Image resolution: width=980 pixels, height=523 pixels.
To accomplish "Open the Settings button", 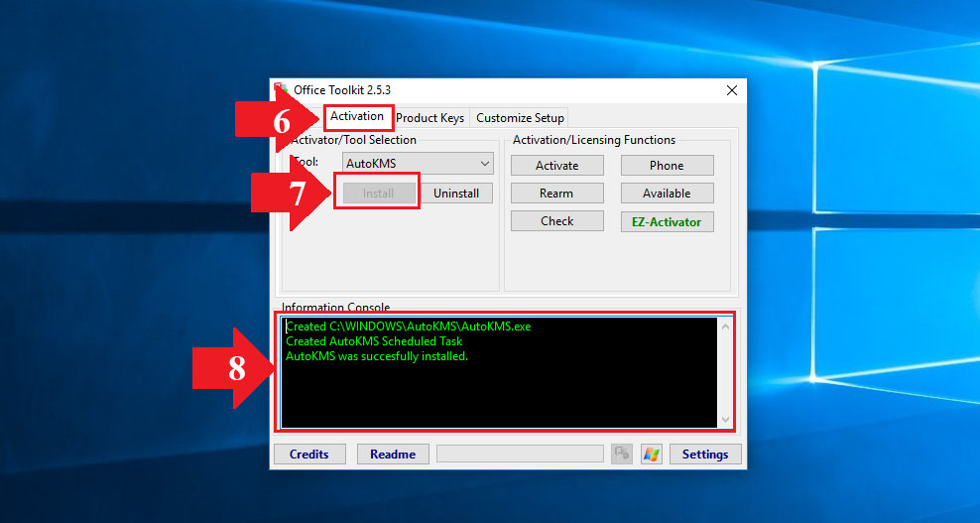I will (x=705, y=455).
